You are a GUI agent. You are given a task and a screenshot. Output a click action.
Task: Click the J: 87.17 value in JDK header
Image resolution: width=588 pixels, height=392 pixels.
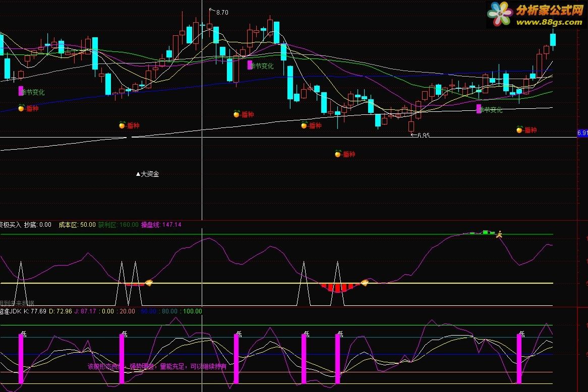tap(85, 311)
